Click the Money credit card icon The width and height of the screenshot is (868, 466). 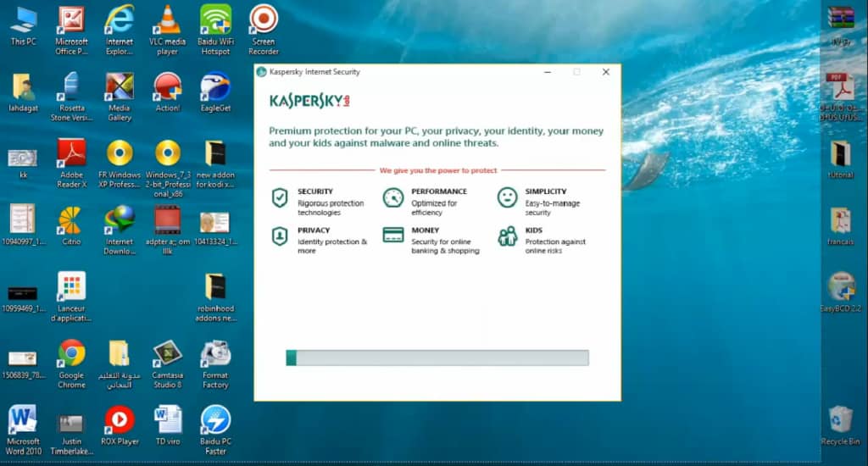(392, 236)
